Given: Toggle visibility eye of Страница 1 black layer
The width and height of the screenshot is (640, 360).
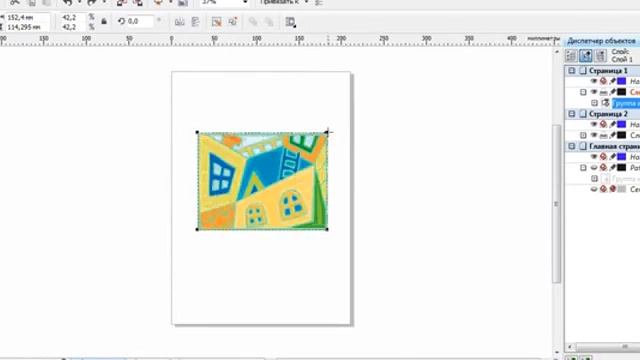Looking at the screenshot, I should tap(594, 92).
